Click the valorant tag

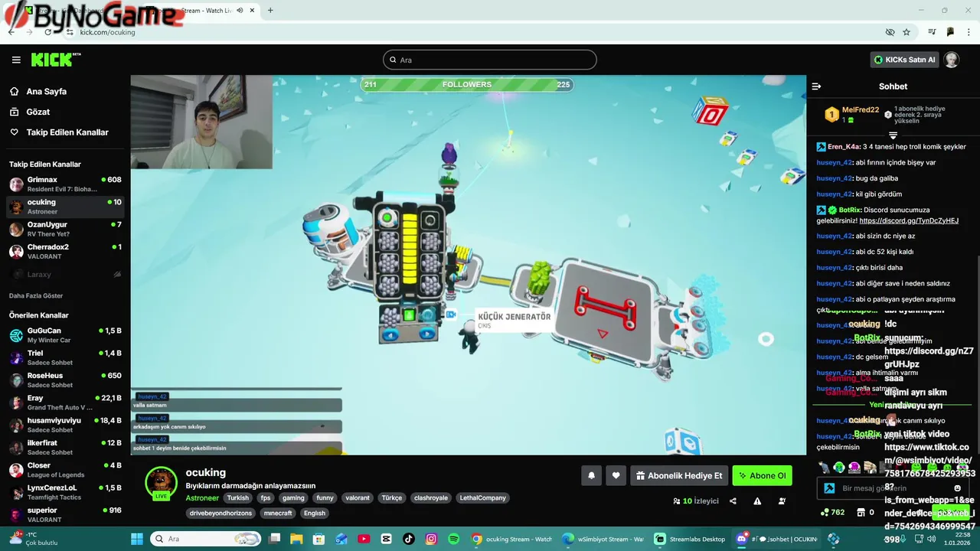[x=358, y=497]
